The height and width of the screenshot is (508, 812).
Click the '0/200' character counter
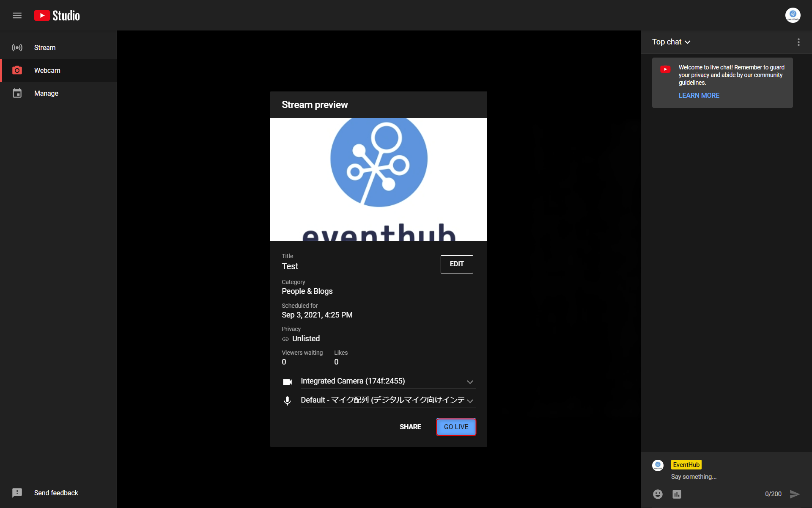(x=773, y=494)
